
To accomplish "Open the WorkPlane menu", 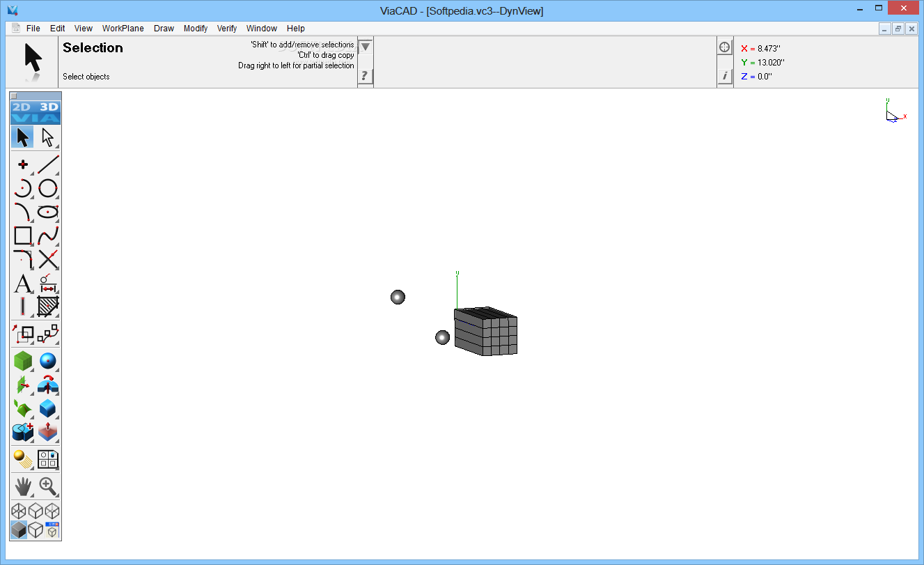I will click(x=123, y=29).
